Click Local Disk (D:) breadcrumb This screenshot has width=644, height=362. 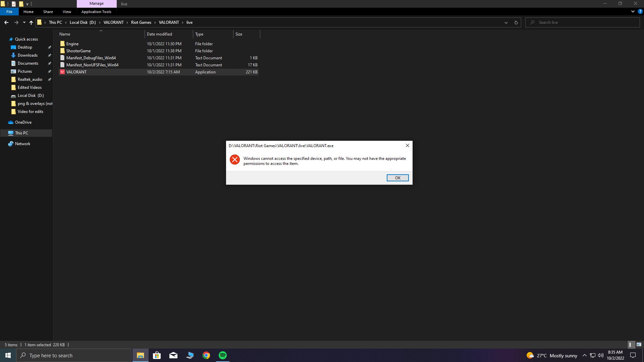pos(83,22)
